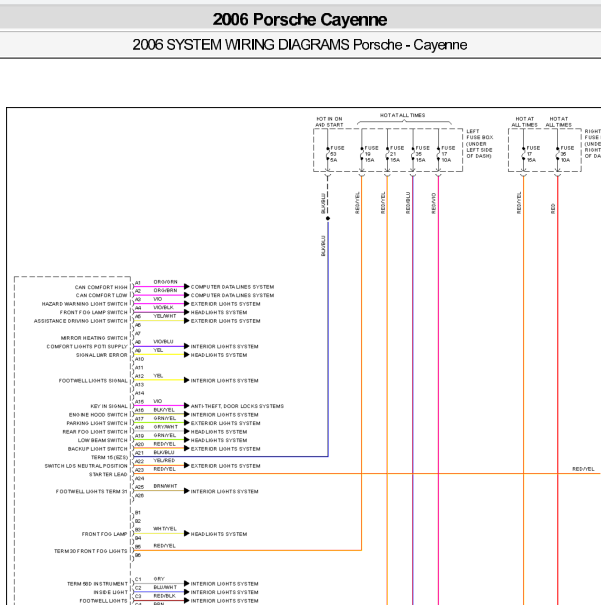Click the "2006 Porsche Cayenne" heading

[300, 19]
